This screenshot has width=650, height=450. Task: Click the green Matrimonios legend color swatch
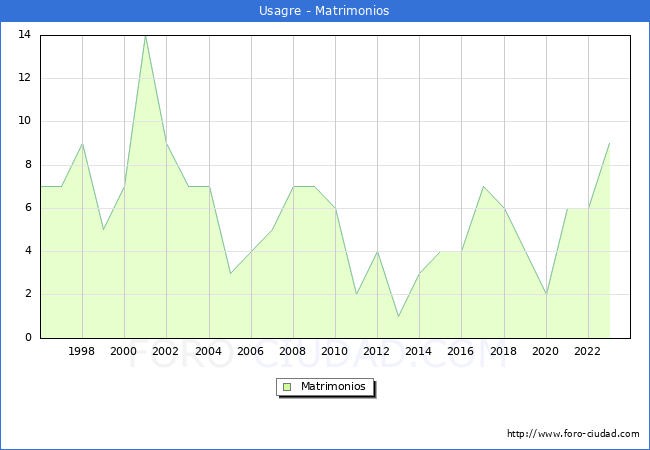tap(287, 386)
